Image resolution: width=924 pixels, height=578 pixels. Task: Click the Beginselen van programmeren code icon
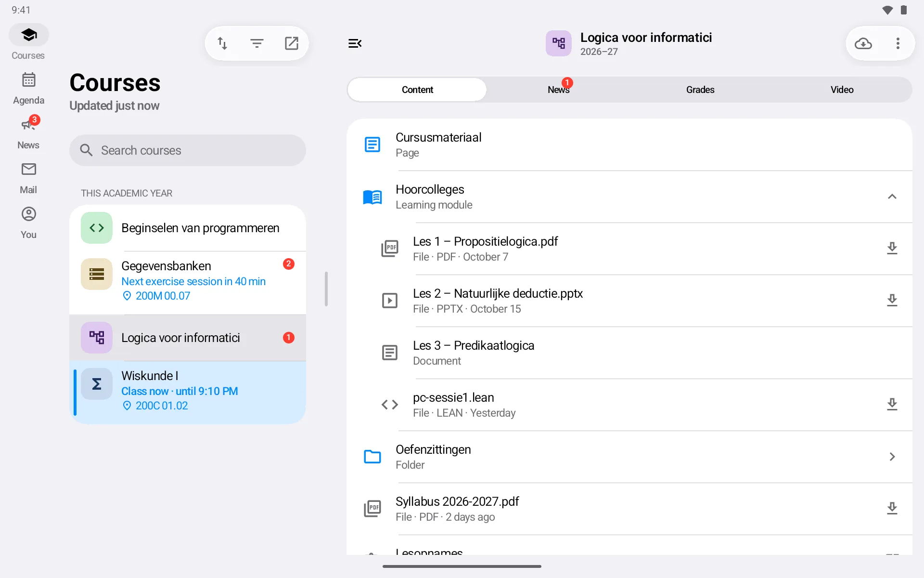point(97,228)
